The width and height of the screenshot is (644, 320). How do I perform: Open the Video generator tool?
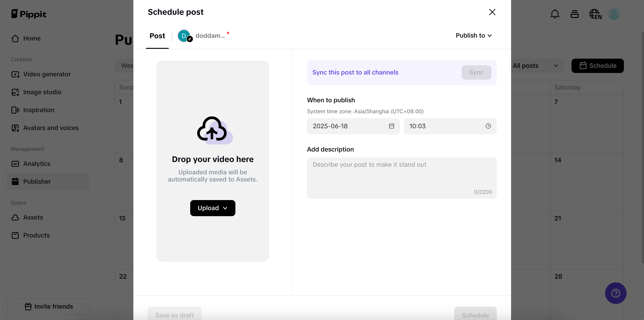(47, 74)
